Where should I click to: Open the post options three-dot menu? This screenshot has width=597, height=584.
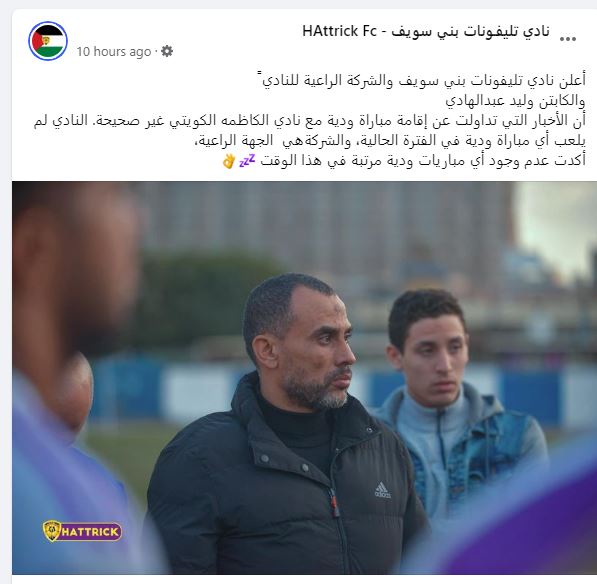pos(568,38)
